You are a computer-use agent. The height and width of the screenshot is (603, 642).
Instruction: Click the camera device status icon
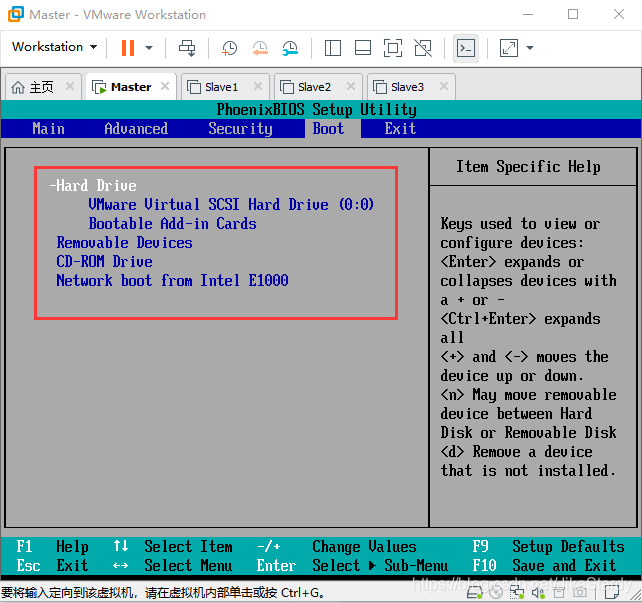[x=580, y=592]
